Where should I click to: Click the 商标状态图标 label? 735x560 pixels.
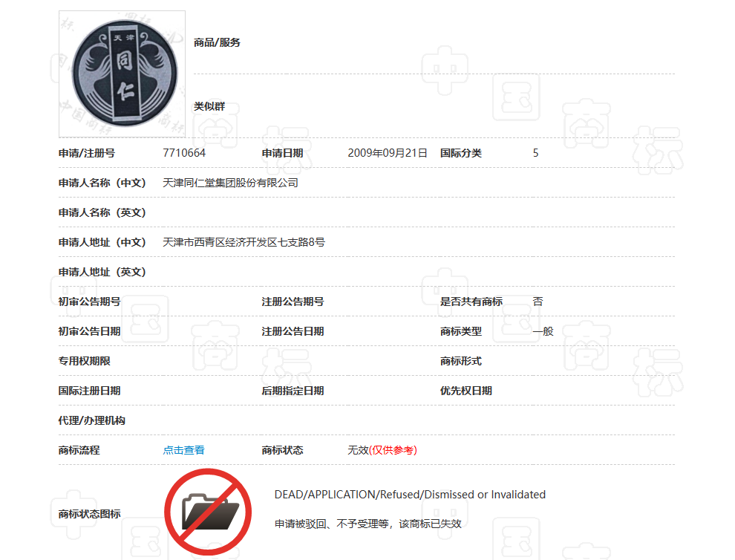click(90, 514)
